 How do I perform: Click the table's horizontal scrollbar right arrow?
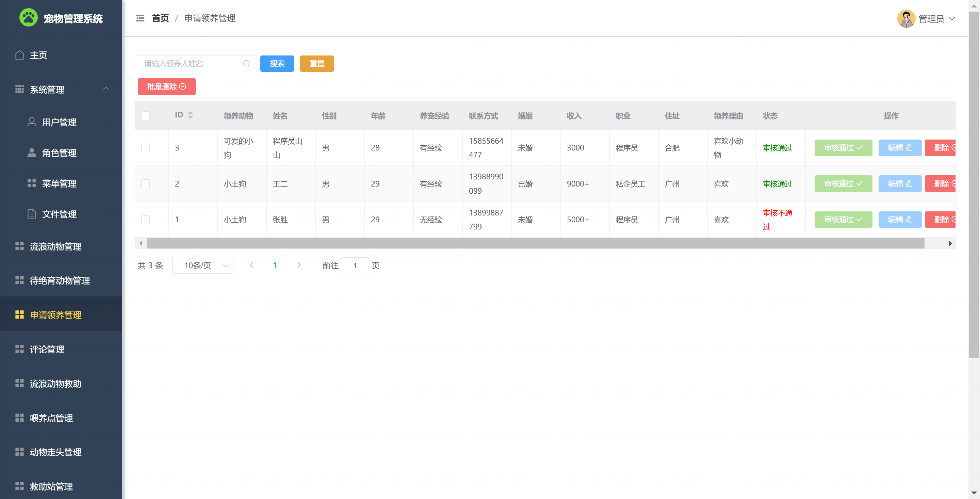pyautogui.click(x=950, y=243)
